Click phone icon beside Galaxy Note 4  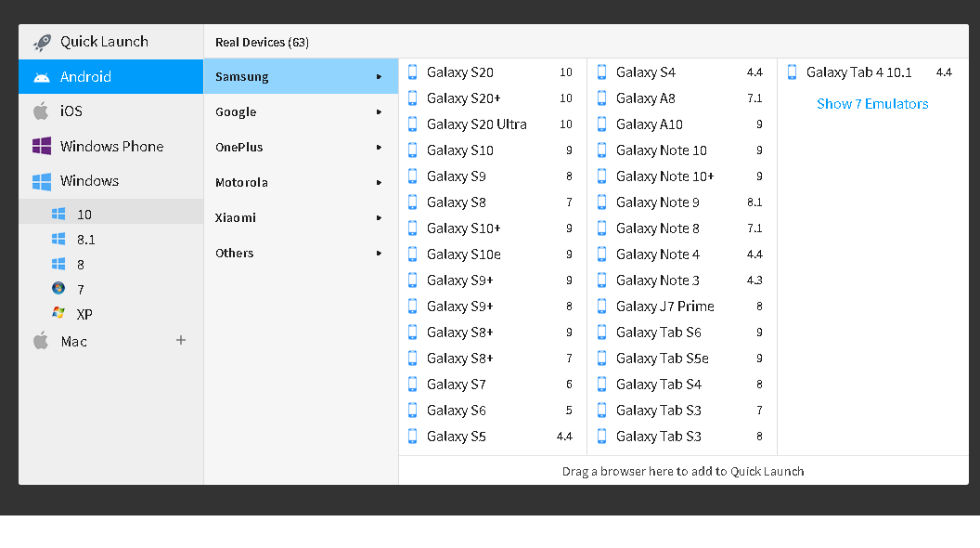pos(602,254)
